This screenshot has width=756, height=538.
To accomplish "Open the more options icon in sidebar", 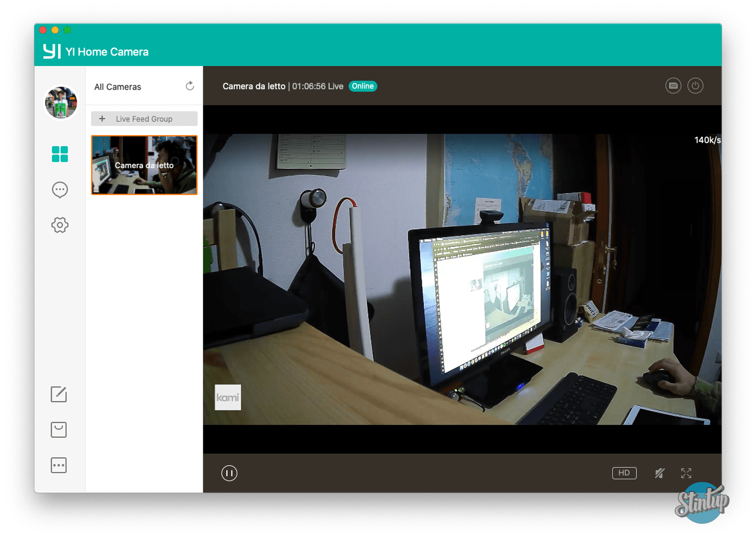I will pyautogui.click(x=59, y=465).
